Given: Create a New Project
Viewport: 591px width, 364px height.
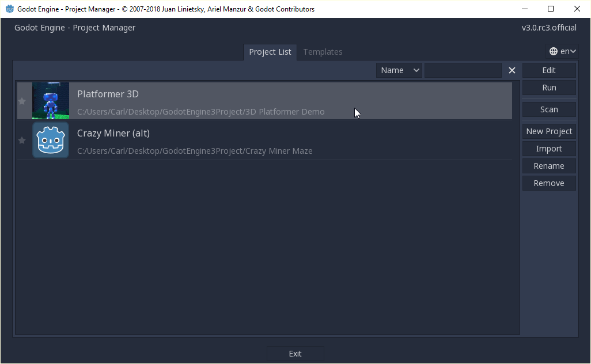Looking at the screenshot, I should point(549,131).
